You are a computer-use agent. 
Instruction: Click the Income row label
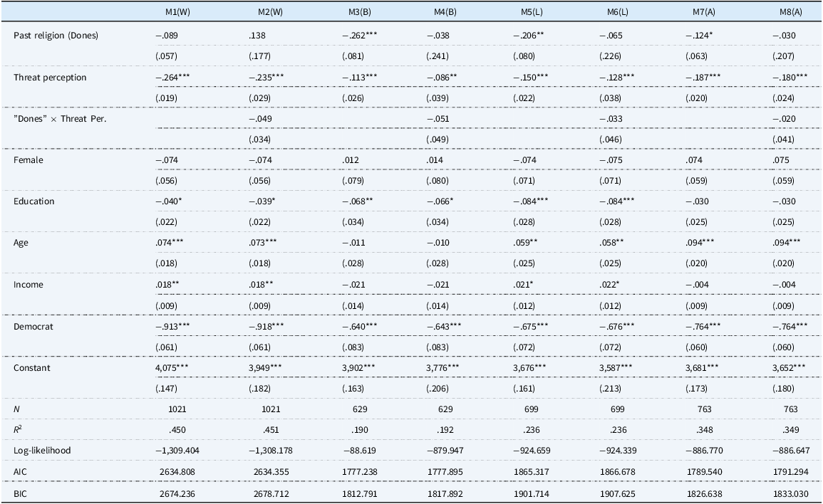(29, 285)
